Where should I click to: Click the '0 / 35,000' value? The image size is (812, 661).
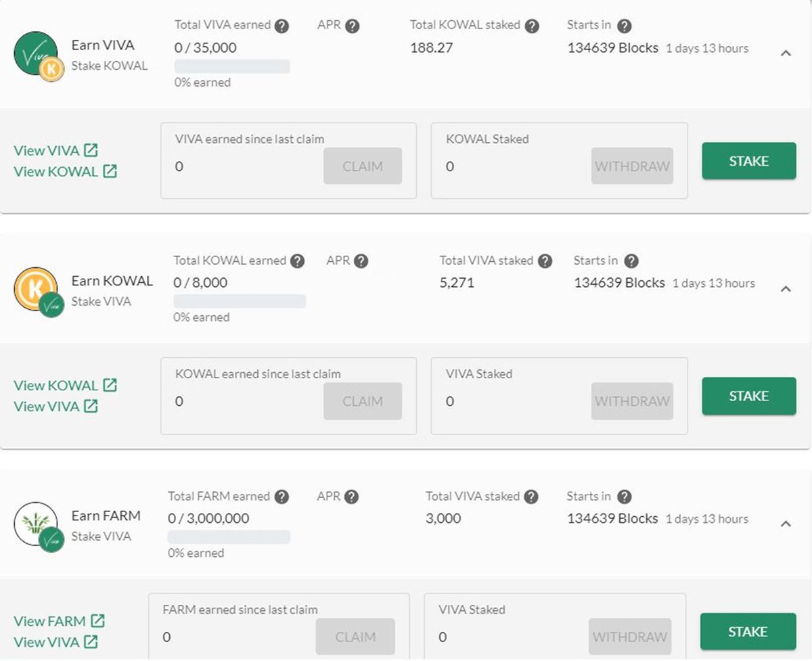pos(206,47)
